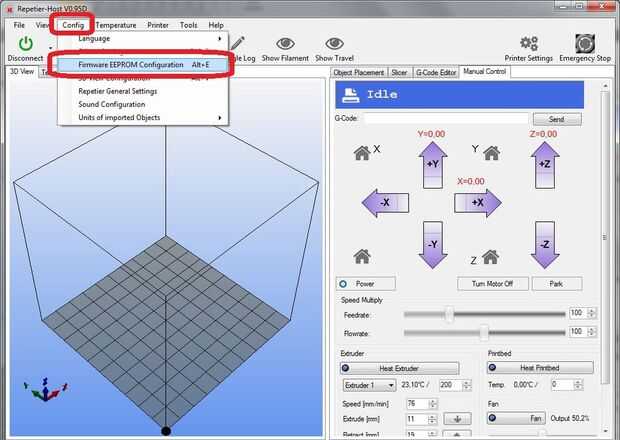Click the Idle status banner
The height and width of the screenshot is (440, 620).
[460, 94]
